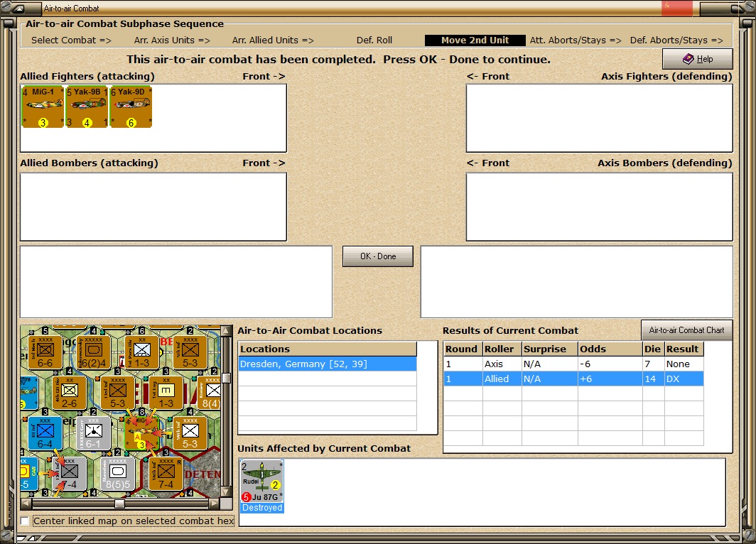Image resolution: width=756 pixels, height=544 pixels.
Task: Select the Axis roller row
Action: 573,364
